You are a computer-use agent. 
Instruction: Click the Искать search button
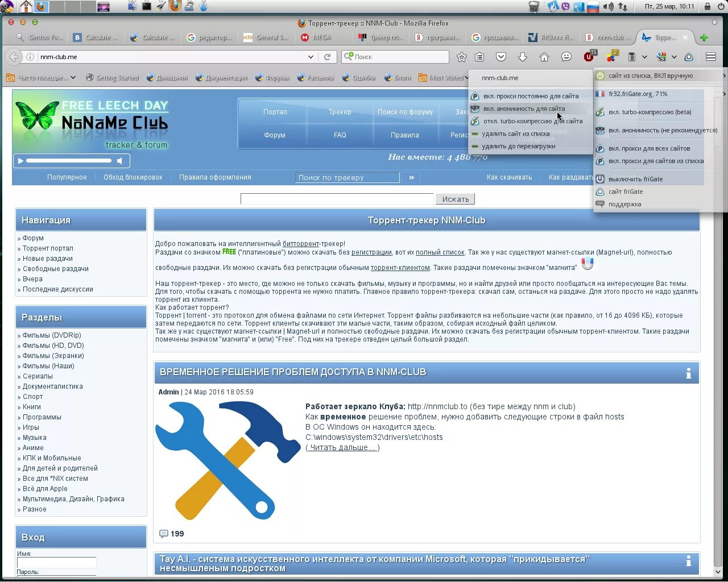click(455, 199)
